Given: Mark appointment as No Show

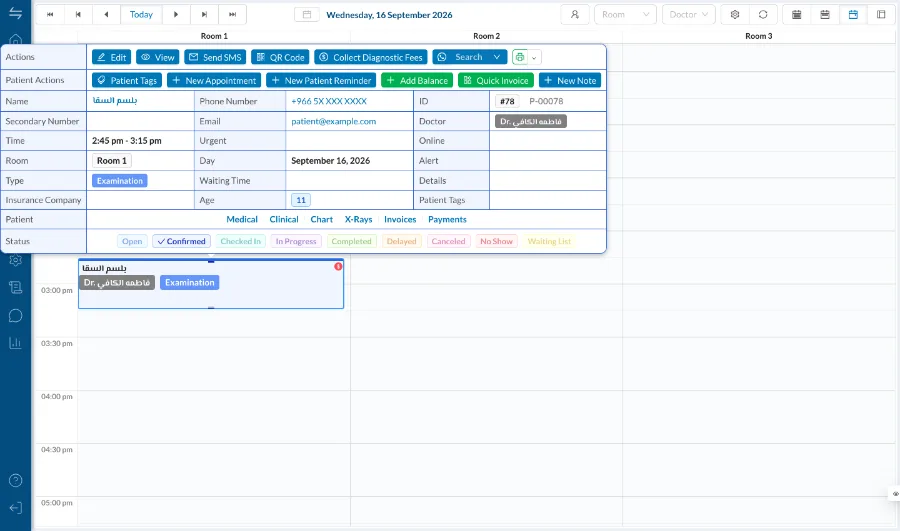Looking at the screenshot, I should pyautogui.click(x=496, y=241).
